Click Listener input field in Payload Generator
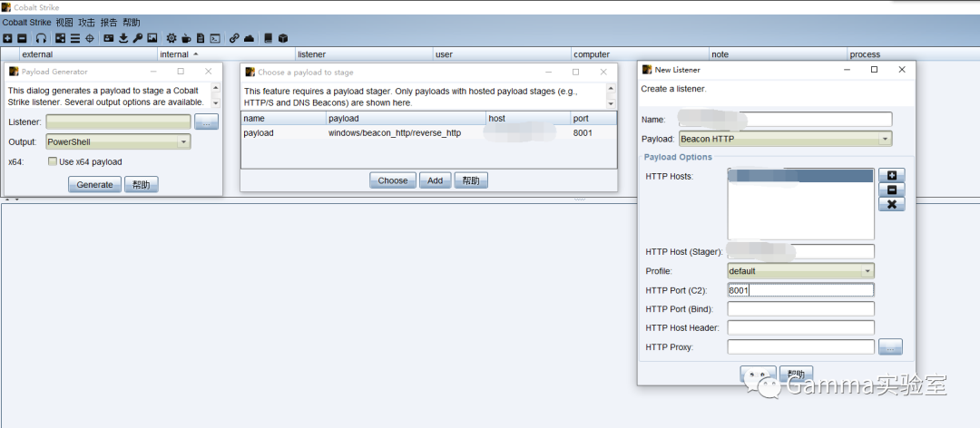Viewport: 980px width, 428px height. [x=118, y=122]
